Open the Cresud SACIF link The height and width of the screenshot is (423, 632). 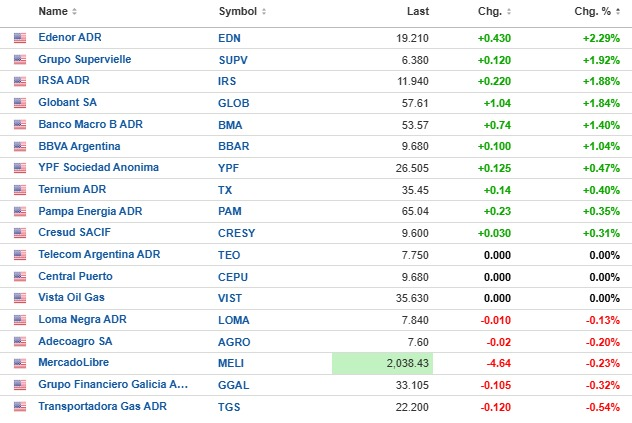[74, 232]
